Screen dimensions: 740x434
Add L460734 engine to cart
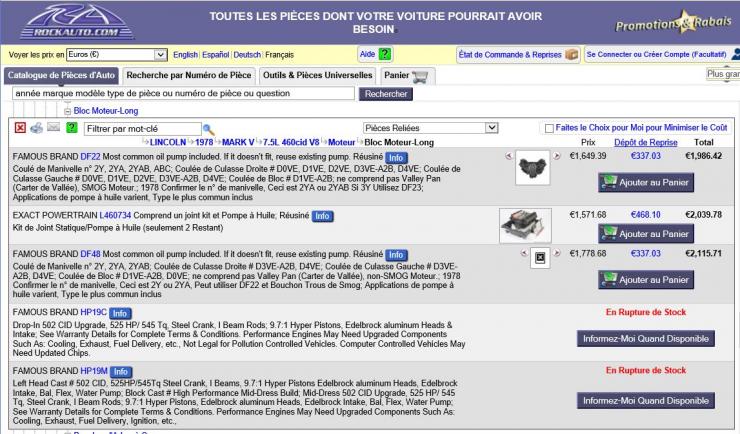coord(646,234)
